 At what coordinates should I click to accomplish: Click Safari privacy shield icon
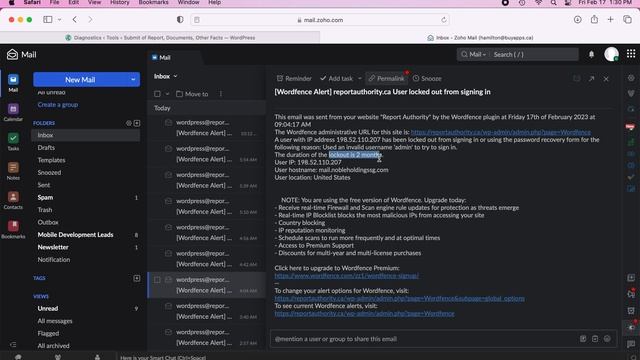180,20
